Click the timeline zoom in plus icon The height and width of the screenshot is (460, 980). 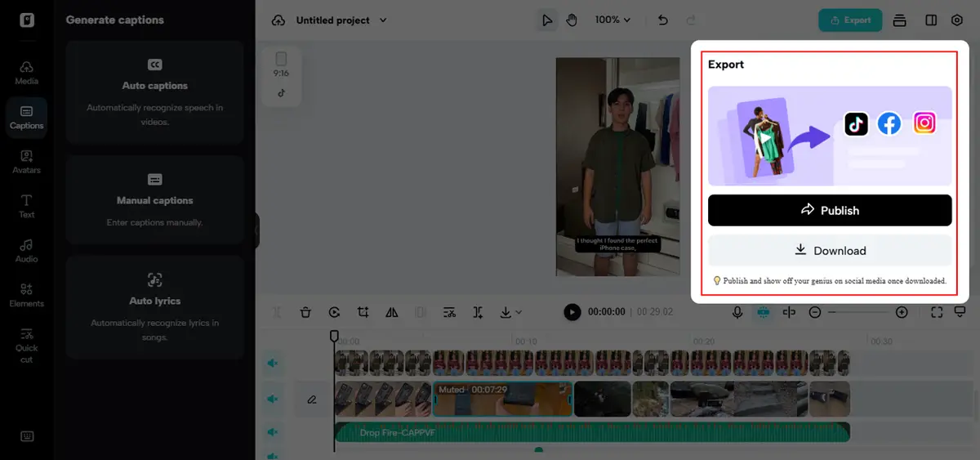pyautogui.click(x=902, y=312)
